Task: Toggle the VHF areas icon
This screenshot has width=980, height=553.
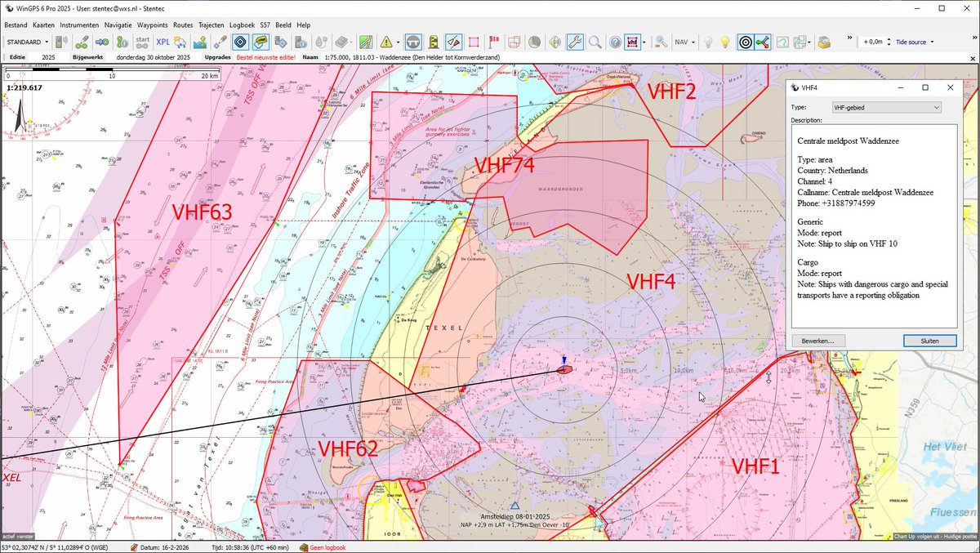Action: click(633, 42)
